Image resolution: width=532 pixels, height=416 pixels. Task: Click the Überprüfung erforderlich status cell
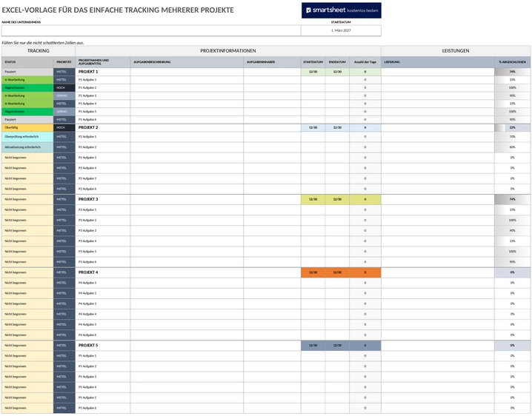27,137
